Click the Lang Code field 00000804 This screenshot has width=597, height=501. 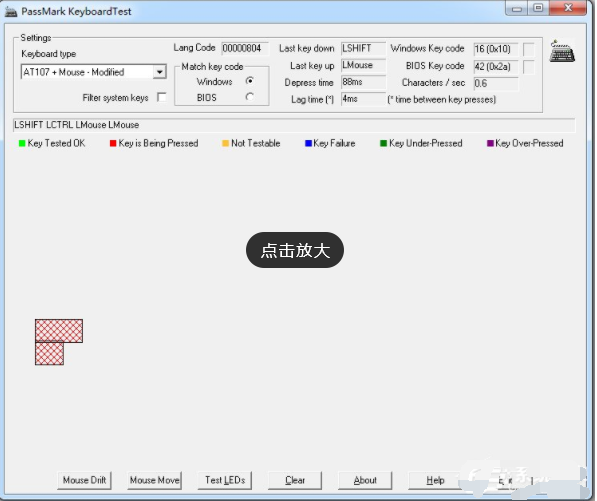click(x=245, y=48)
